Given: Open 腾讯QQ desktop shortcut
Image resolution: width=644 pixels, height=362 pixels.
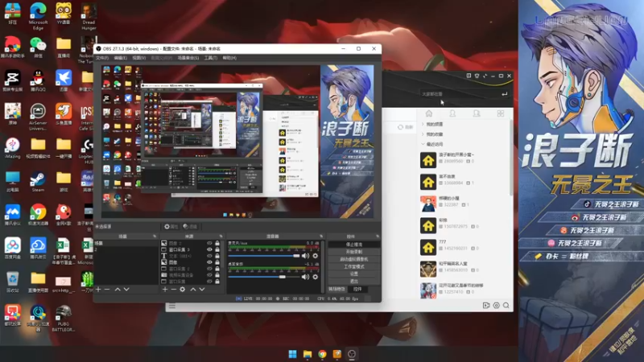Looking at the screenshot, I should point(38,80).
